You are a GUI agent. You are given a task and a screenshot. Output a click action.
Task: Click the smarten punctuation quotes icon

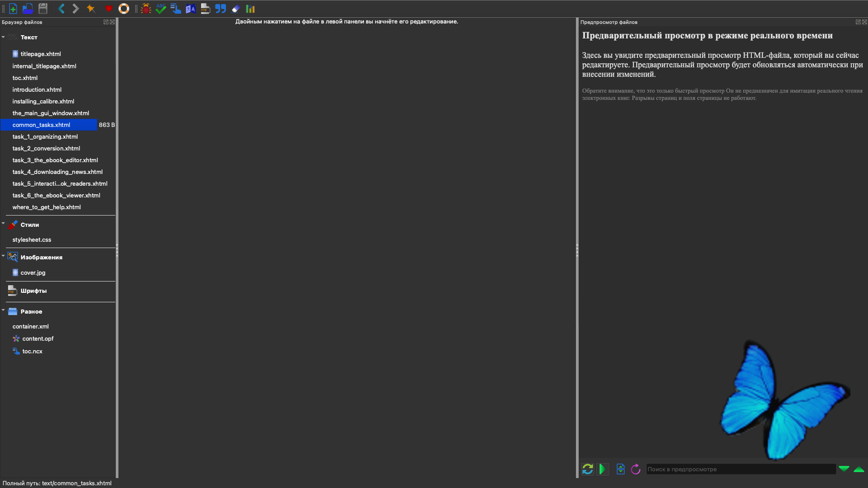(220, 9)
